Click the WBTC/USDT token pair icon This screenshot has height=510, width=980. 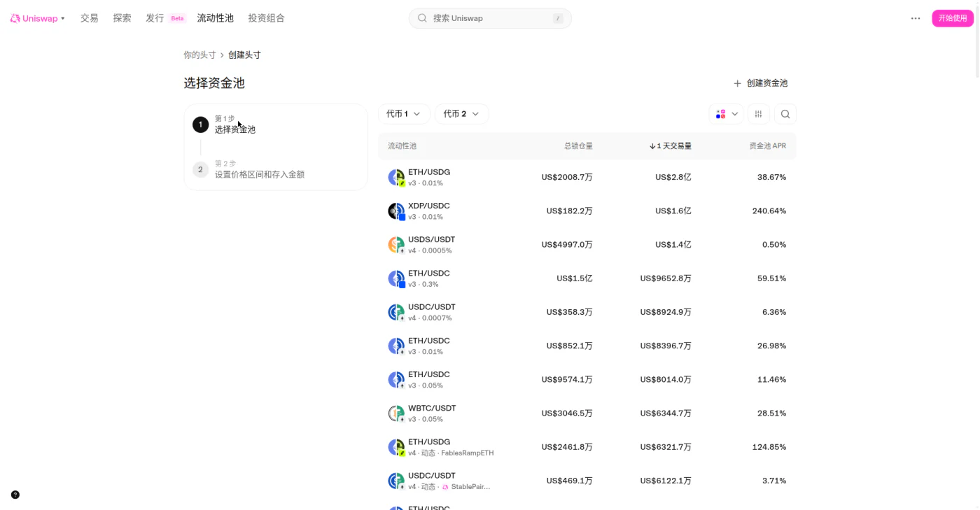397,413
